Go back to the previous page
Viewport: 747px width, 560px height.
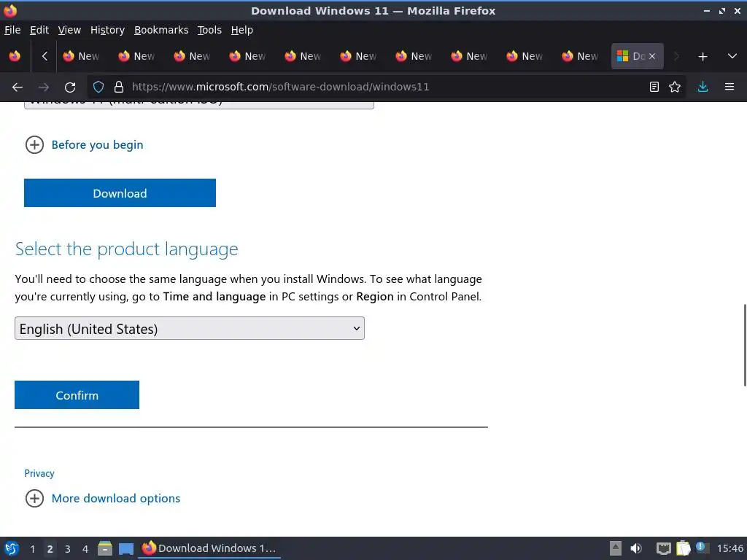[18, 87]
